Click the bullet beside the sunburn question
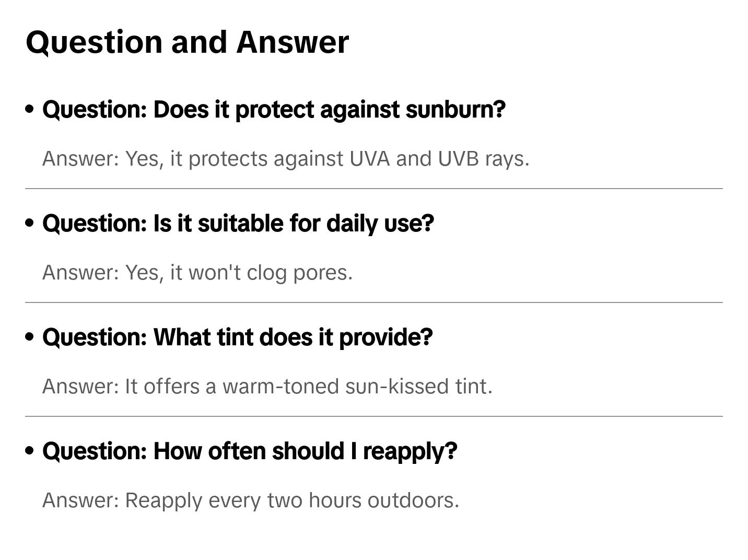This screenshot has width=748, height=560. (x=30, y=109)
